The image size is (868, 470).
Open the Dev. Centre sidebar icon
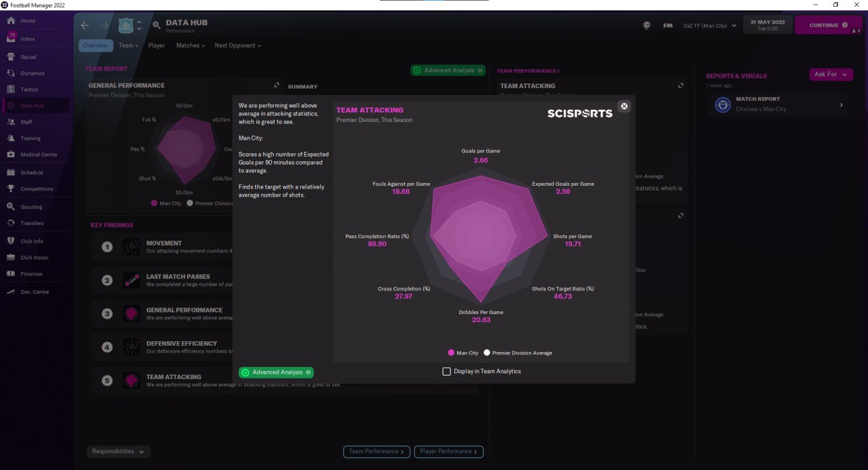pyautogui.click(x=11, y=292)
